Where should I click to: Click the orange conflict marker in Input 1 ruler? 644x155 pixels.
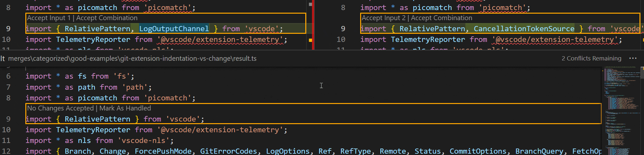point(310,40)
